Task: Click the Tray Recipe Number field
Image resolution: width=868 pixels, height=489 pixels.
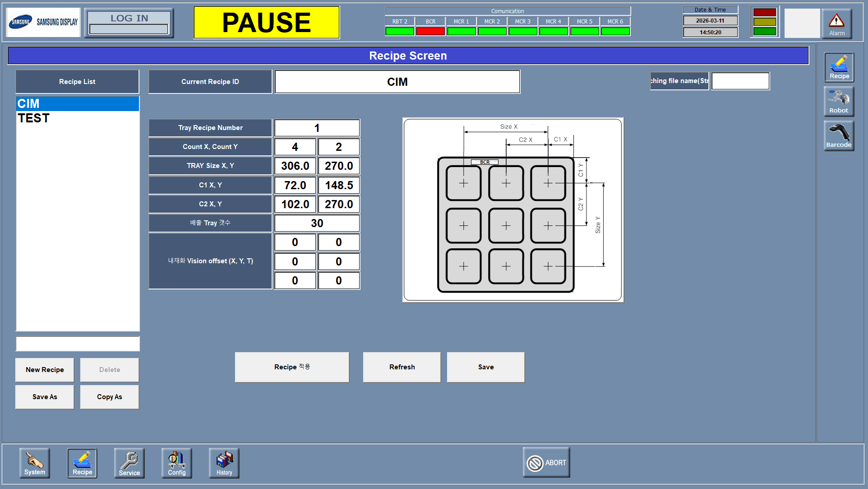Action: pyautogui.click(x=317, y=128)
